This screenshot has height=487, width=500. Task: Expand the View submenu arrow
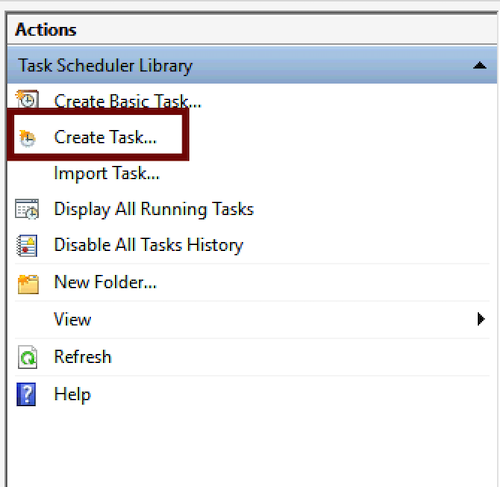pos(481,319)
